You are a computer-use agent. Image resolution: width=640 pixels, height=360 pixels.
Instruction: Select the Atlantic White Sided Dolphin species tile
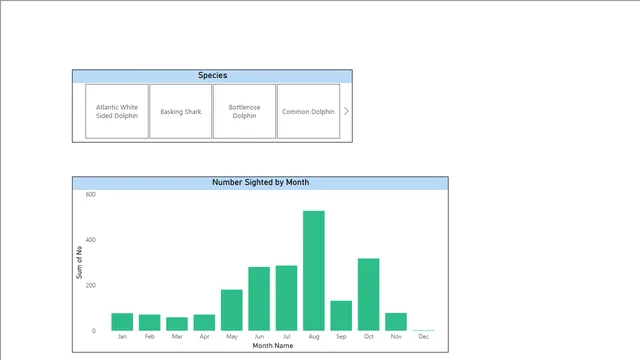click(117, 111)
